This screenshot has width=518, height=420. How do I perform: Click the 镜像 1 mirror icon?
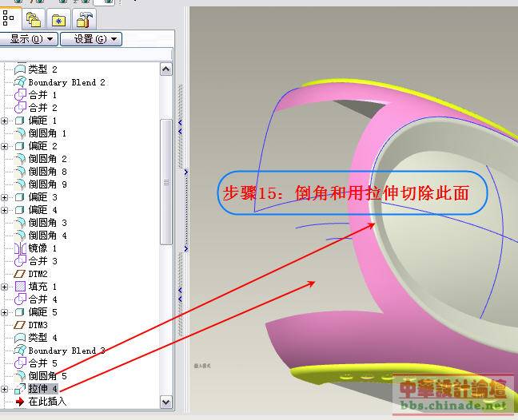[x=20, y=248]
